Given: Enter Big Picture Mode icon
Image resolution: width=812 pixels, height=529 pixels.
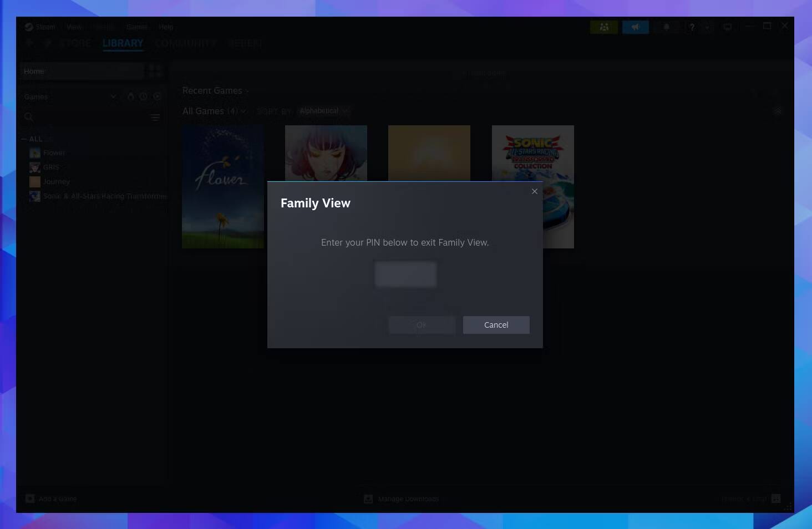Looking at the screenshot, I should pos(727,26).
